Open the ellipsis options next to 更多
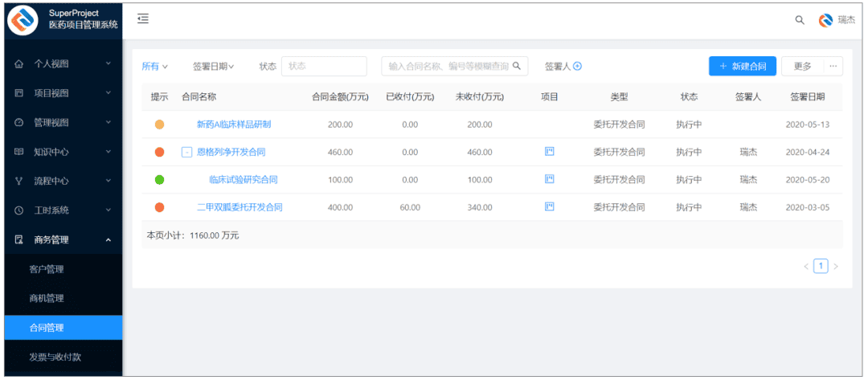868x380 pixels. [833, 66]
